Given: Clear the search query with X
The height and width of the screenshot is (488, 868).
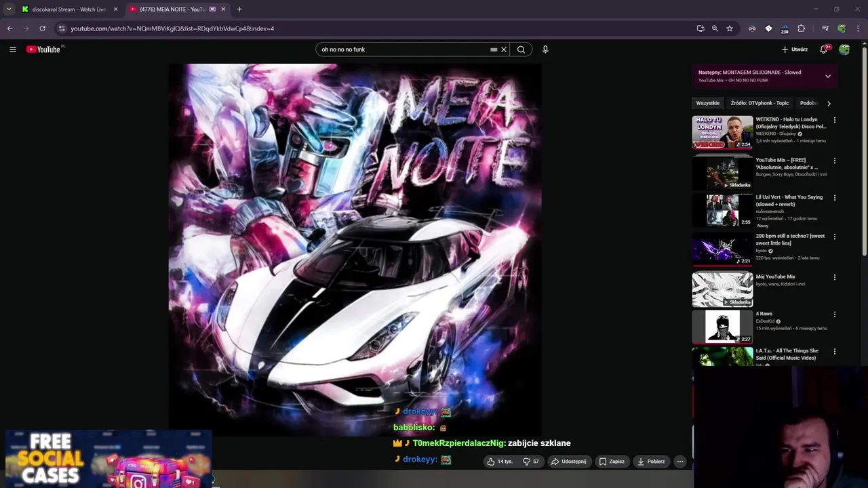Looking at the screenshot, I should [504, 49].
